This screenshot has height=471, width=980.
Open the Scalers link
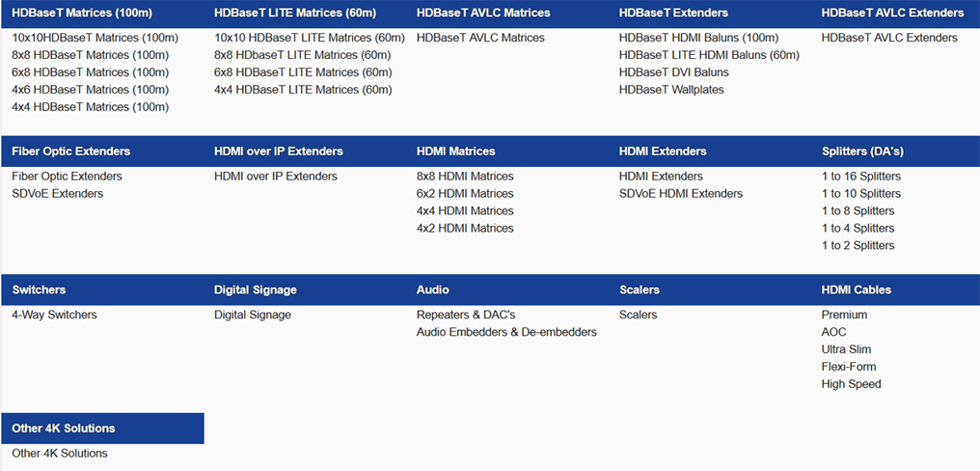[639, 315]
